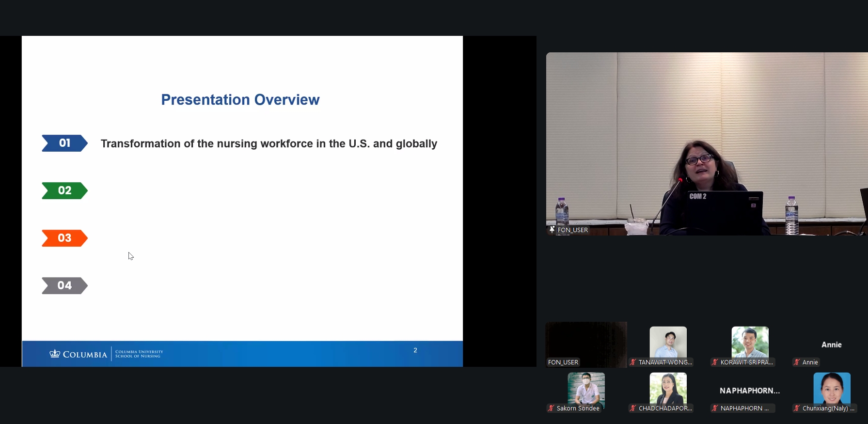
Task: Select Chunxiang(Naly)'s participant photo
Action: 832,388
